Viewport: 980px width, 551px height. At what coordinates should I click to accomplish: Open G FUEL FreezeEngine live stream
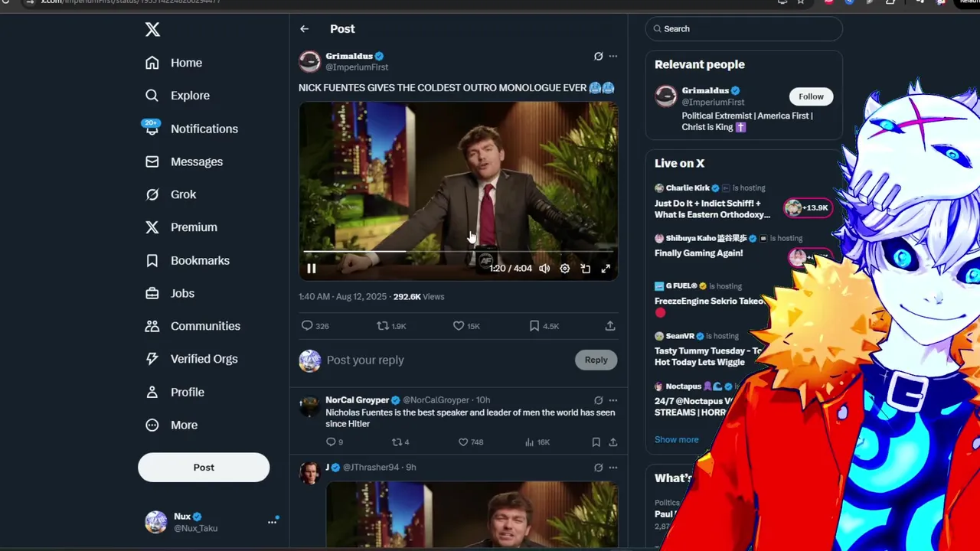point(709,300)
